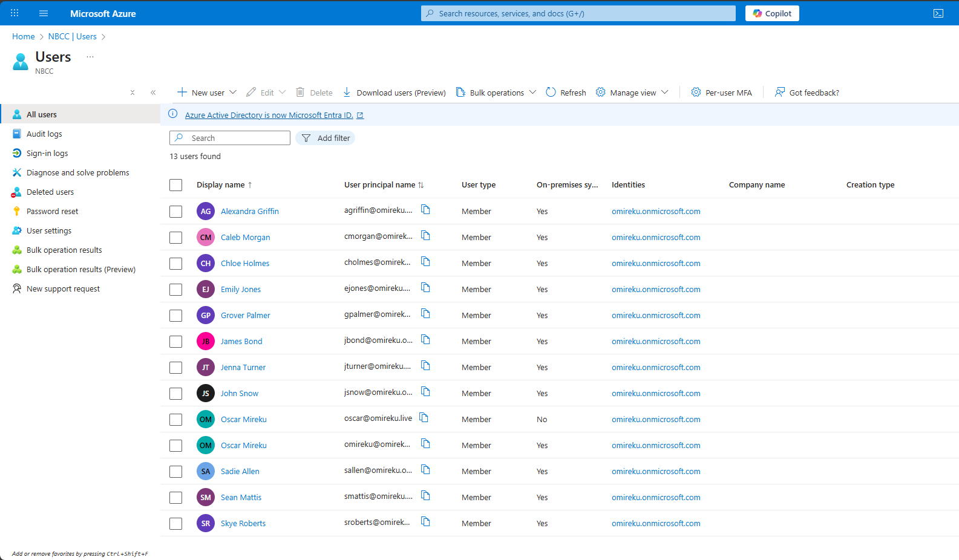
Task: Expand the New user dropdown
Action: [233, 93]
